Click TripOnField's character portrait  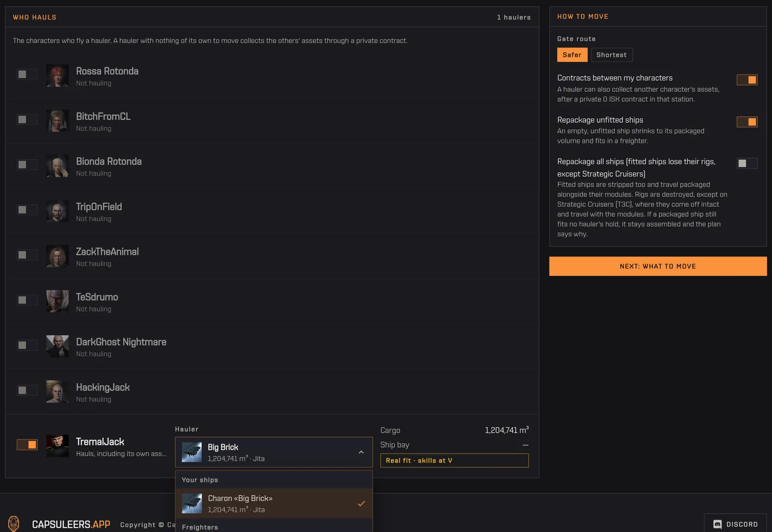pyautogui.click(x=57, y=211)
